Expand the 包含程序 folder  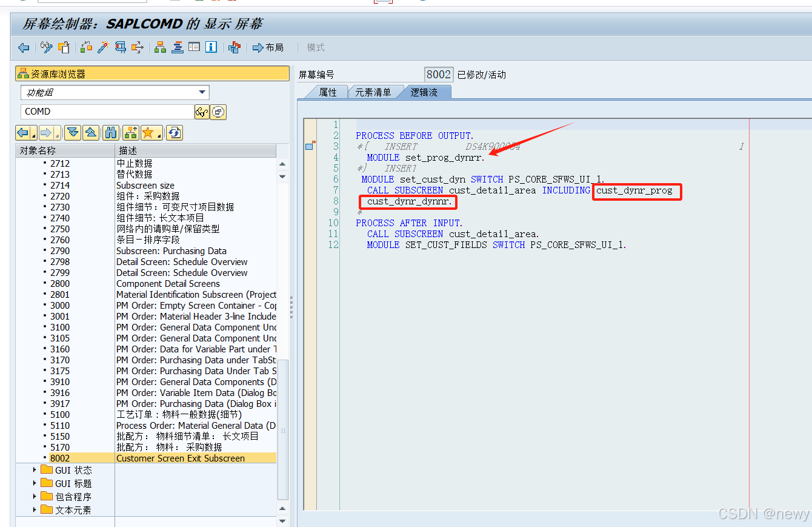coord(35,497)
